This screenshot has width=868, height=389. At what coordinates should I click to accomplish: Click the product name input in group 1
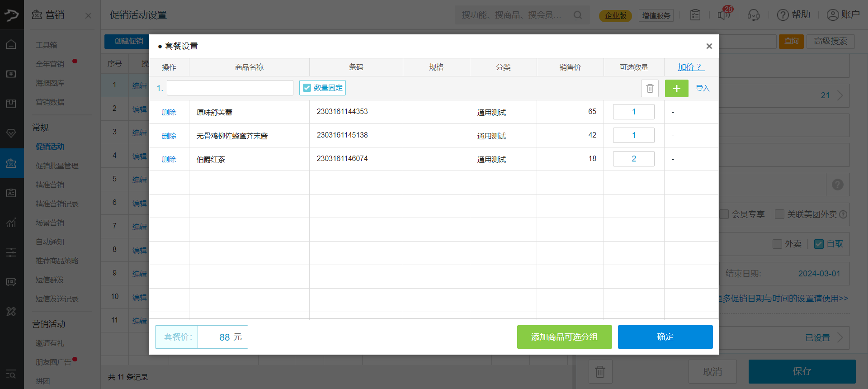tap(230, 88)
